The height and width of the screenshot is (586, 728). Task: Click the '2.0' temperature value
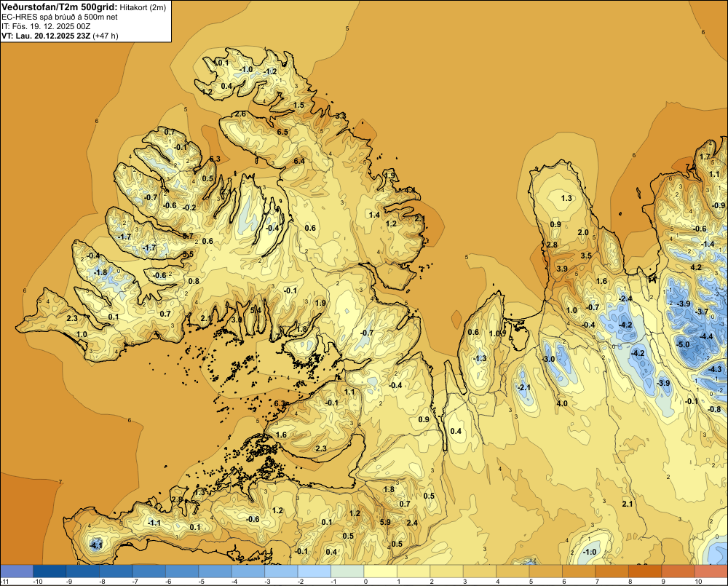(583, 233)
